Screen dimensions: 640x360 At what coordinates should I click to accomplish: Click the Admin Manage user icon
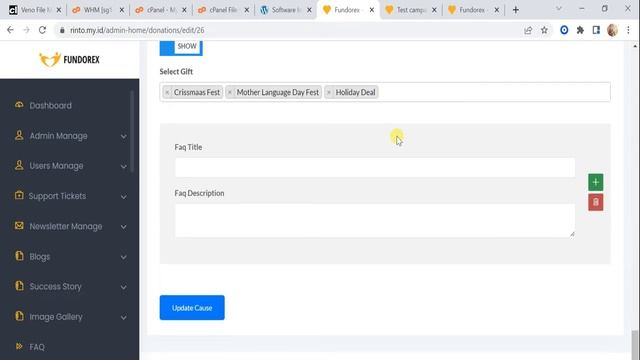pyautogui.click(x=19, y=135)
